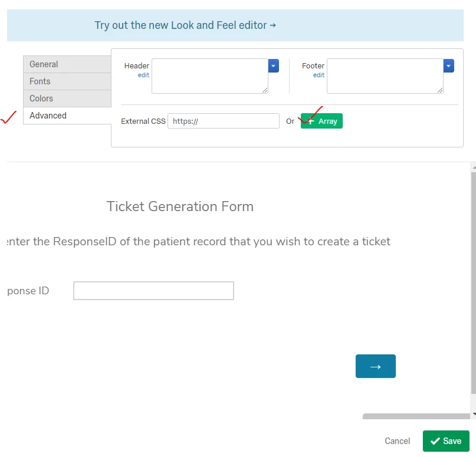Open the Header content dropdown arrow
This screenshot has width=476, height=457.
[x=273, y=65]
